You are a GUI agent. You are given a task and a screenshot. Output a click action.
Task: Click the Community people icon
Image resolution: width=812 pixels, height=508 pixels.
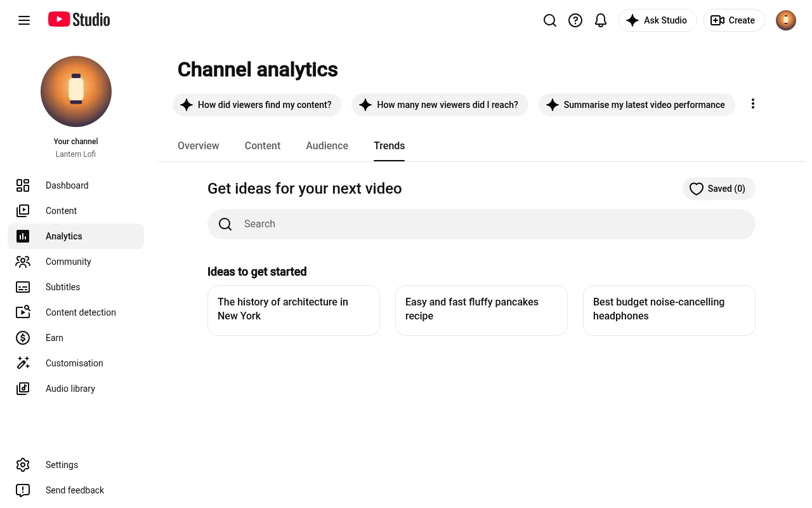pyautogui.click(x=23, y=262)
